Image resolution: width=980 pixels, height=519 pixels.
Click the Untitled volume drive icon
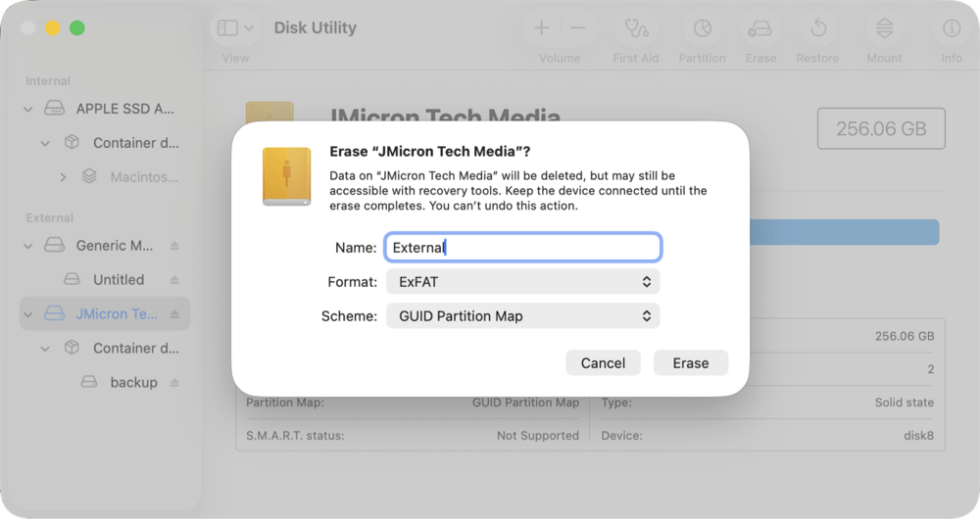72,279
